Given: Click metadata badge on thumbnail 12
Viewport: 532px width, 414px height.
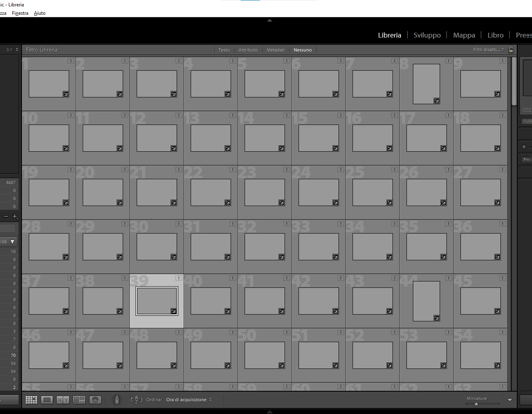Looking at the screenshot, I should (174, 149).
